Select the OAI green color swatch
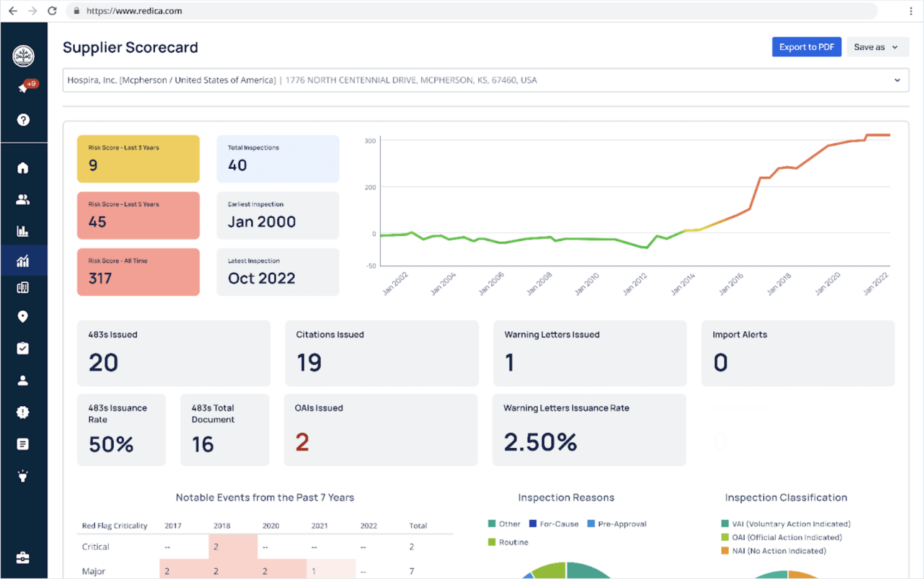The width and height of the screenshot is (924, 579). coord(725,537)
